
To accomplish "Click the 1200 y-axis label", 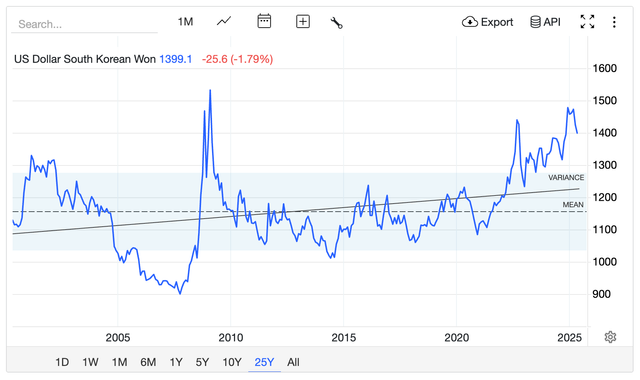I will (x=604, y=198).
